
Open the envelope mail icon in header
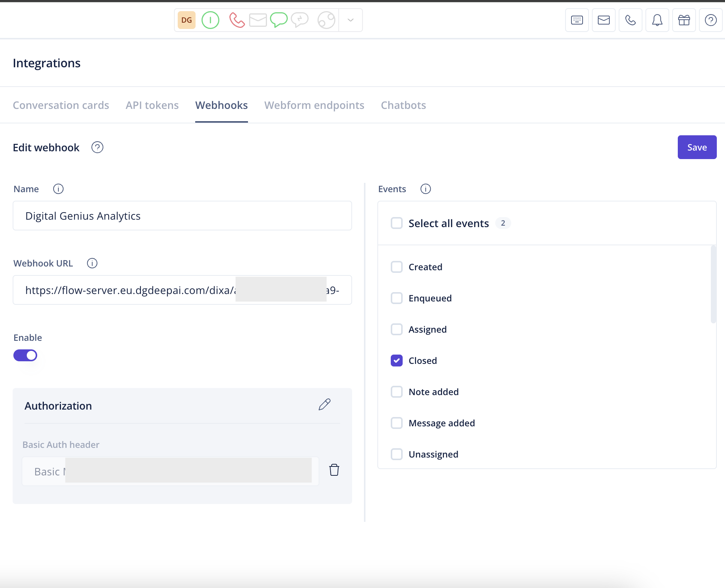[604, 20]
